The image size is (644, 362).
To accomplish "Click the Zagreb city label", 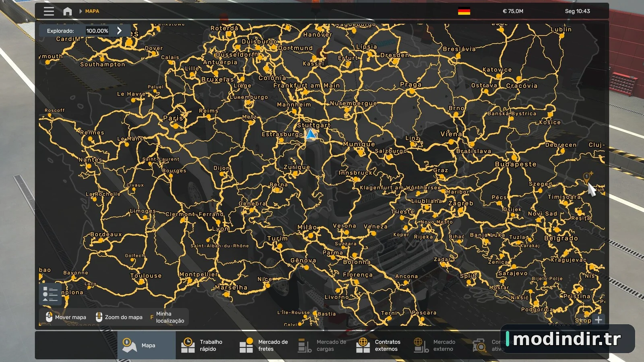I will click(461, 203).
